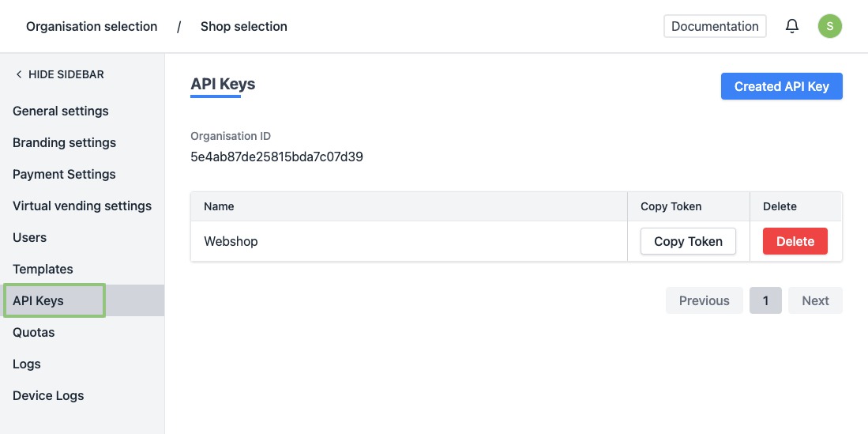Select Virtual vending settings
868x434 pixels.
tap(82, 206)
